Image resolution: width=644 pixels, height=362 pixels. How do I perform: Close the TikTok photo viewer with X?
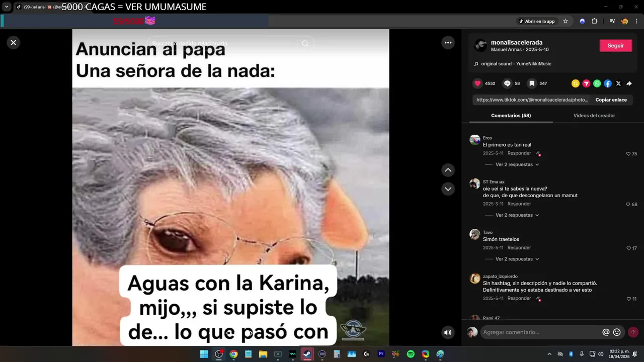pyautogui.click(x=14, y=43)
